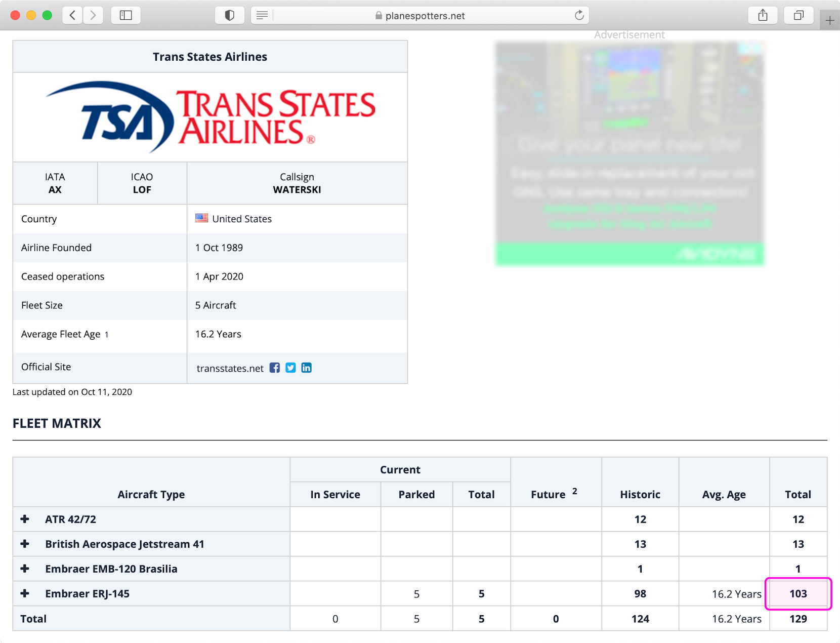Select grand total value 129
The image size is (840, 643).
798,619
